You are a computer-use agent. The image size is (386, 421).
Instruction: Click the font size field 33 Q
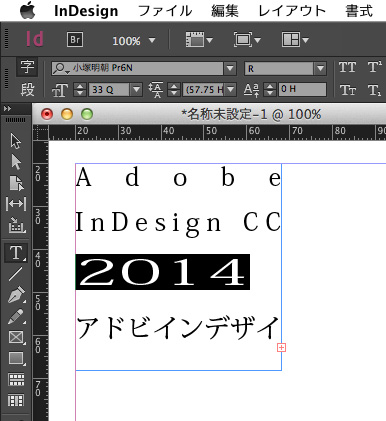109,89
